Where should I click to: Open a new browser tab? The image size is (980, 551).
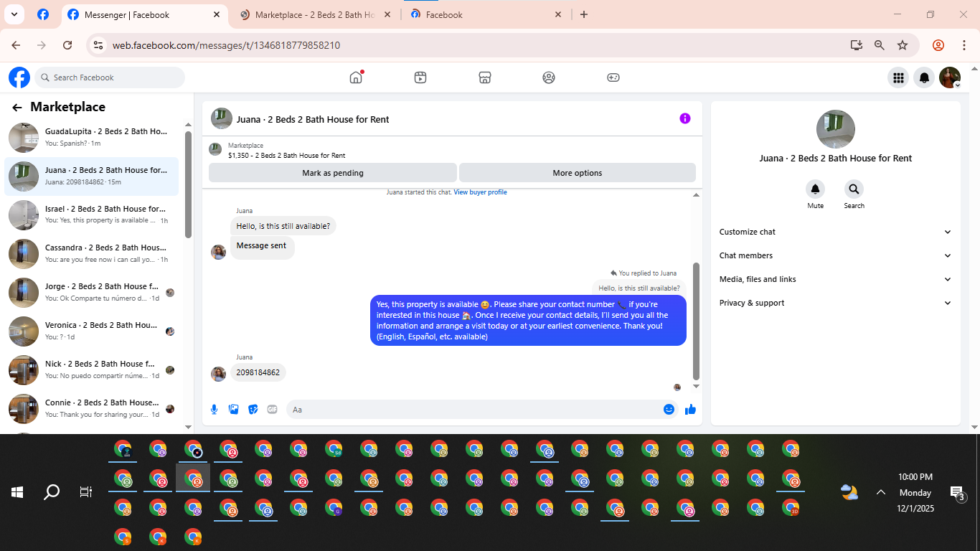584,14
